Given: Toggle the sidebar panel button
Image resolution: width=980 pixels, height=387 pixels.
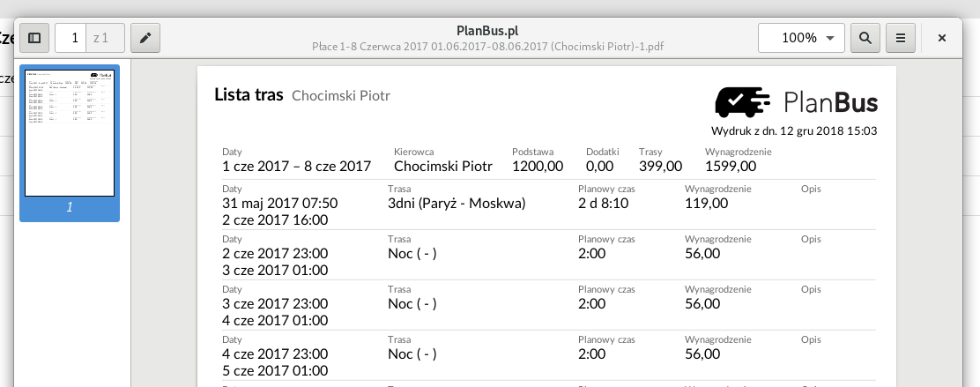Looking at the screenshot, I should [x=35, y=38].
